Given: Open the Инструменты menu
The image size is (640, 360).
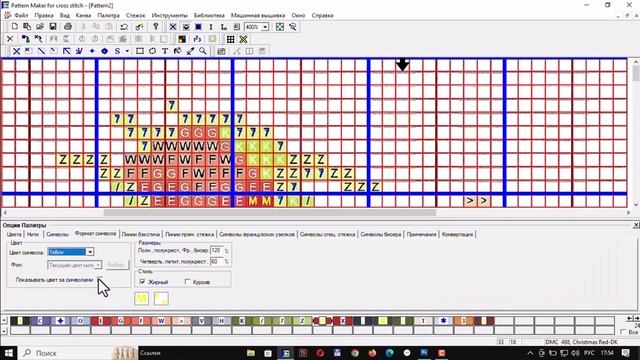Looking at the screenshot, I should coord(169,15).
